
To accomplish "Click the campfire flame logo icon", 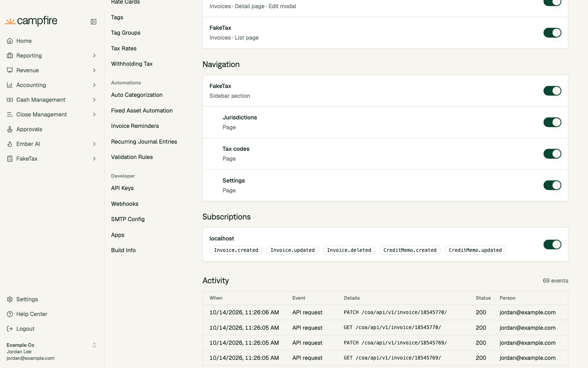I will [x=10, y=22].
